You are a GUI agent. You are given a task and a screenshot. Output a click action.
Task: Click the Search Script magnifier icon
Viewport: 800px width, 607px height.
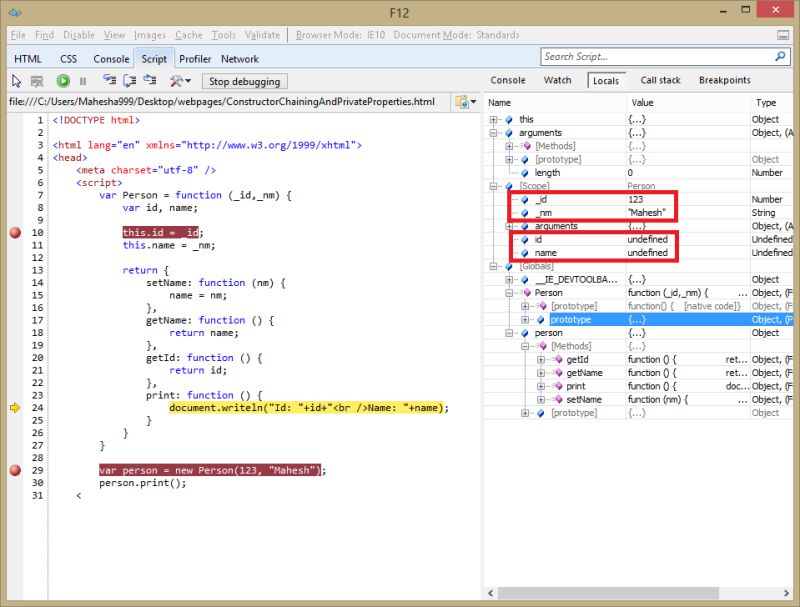[778, 57]
